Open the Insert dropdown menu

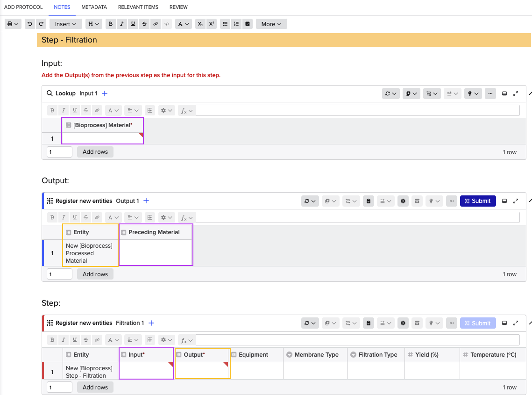coord(65,24)
